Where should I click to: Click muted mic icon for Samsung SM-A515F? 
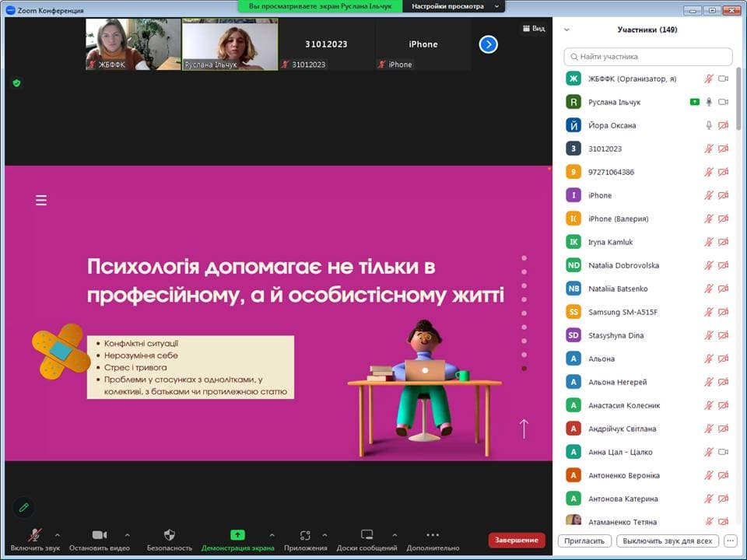click(709, 312)
